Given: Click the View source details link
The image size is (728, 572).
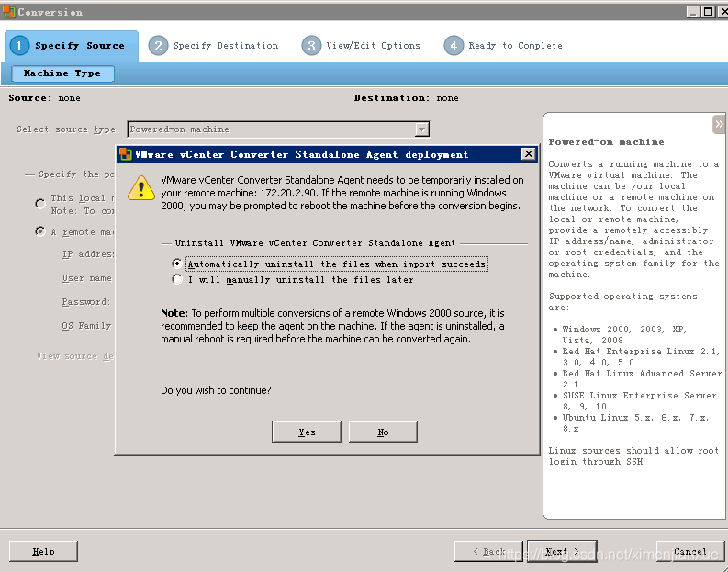Looking at the screenshot, I should click(x=75, y=356).
